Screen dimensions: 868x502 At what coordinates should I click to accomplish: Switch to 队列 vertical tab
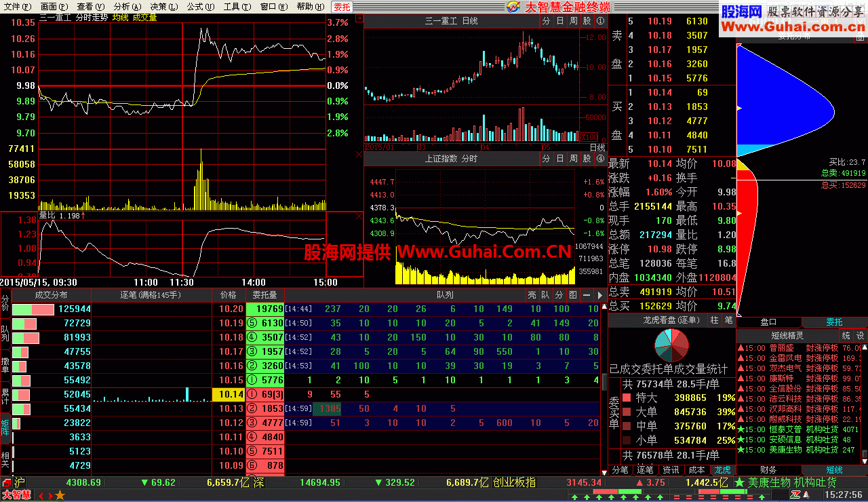[x=5, y=334]
